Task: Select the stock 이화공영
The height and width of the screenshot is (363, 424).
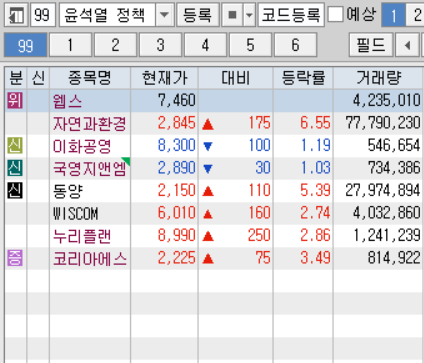Action: point(82,146)
